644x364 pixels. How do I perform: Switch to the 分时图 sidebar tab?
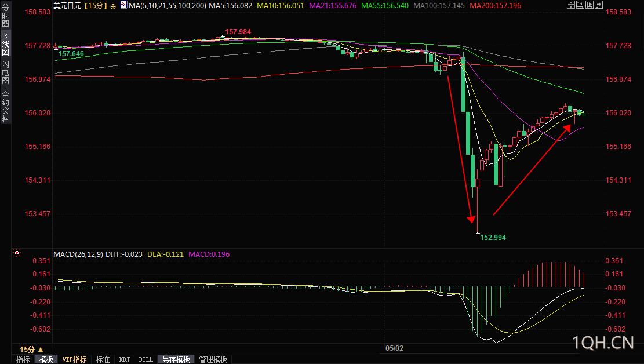[5, 16]
